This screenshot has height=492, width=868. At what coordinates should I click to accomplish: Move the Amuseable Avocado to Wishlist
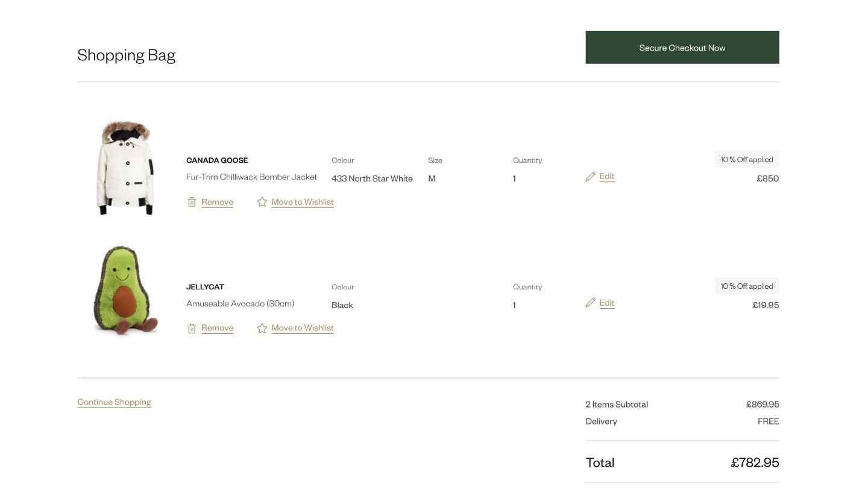coord(303,328)
